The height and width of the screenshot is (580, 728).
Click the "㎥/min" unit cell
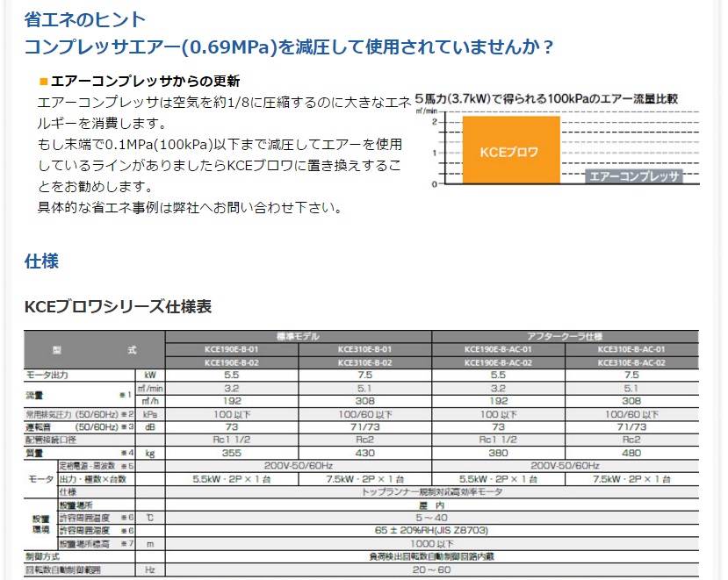tap(150, 389)
